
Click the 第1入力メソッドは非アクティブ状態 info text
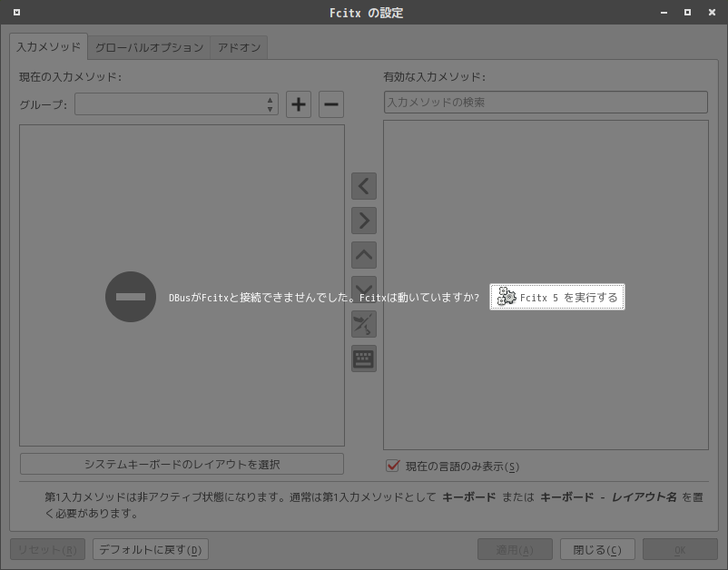374,505
